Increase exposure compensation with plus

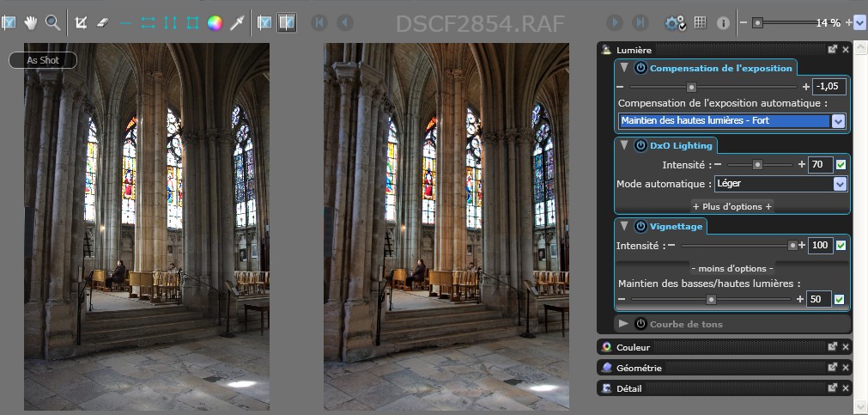[x=806, y=87]
